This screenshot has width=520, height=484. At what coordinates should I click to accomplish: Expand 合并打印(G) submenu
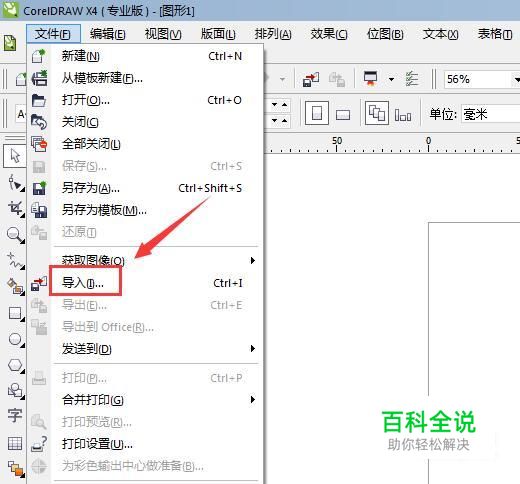[x=253, y=399]
